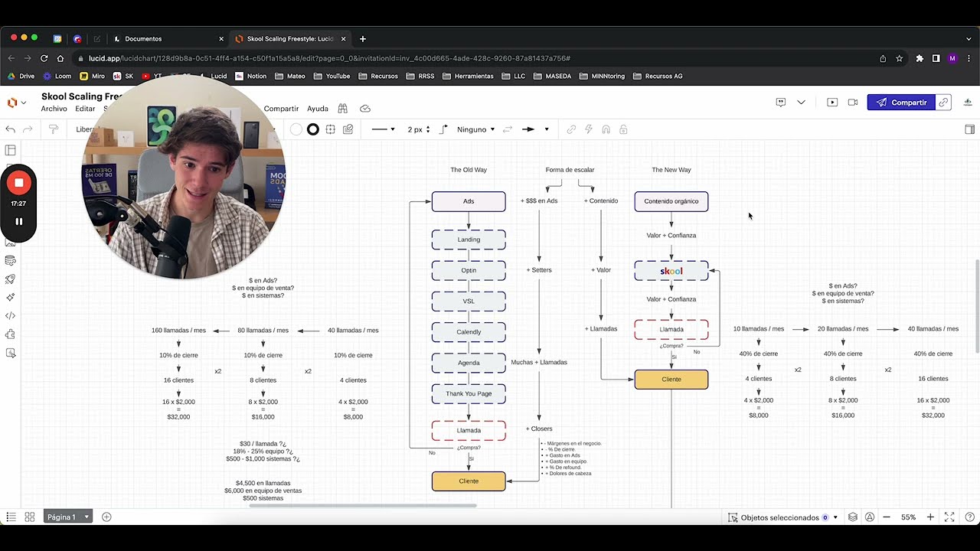Image resolution: width=980 pixels, height=551 pixels.
Task: Click the link chain icon in toolbar
Action: (571, 129)
